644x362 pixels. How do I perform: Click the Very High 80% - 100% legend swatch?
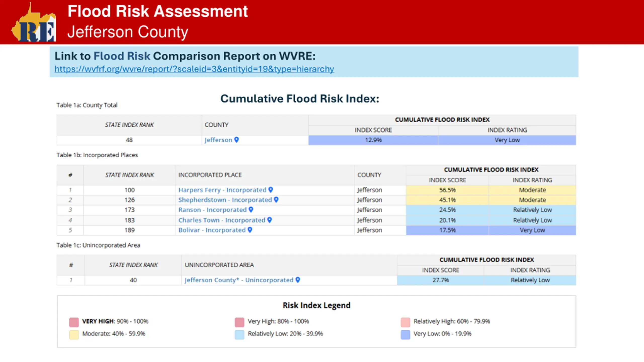point(239,322)
